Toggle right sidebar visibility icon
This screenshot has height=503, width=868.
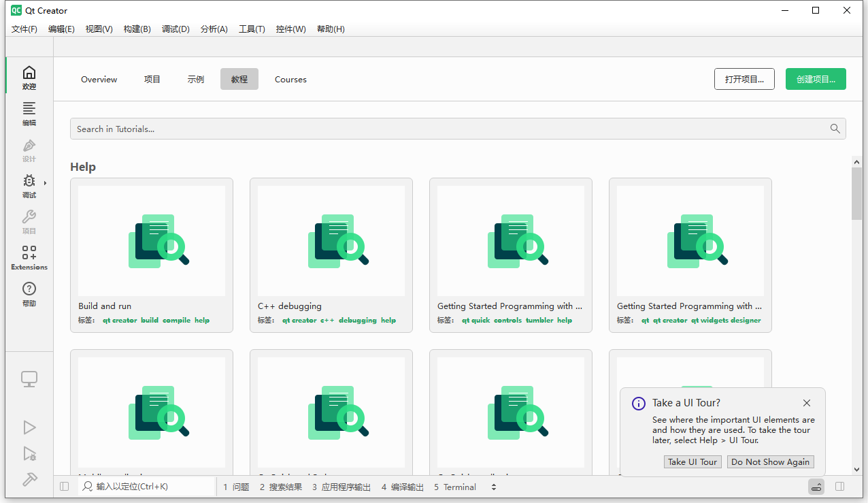(839, 487)
